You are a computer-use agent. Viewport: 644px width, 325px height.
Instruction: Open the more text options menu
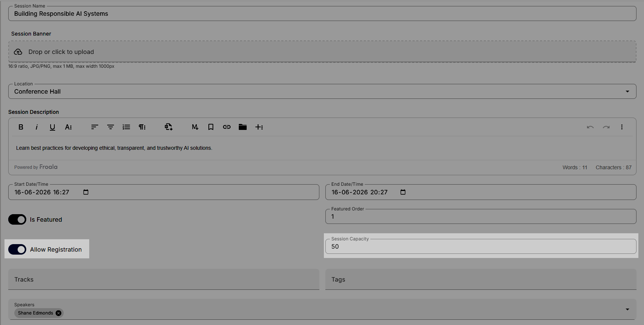click(68, 127)
